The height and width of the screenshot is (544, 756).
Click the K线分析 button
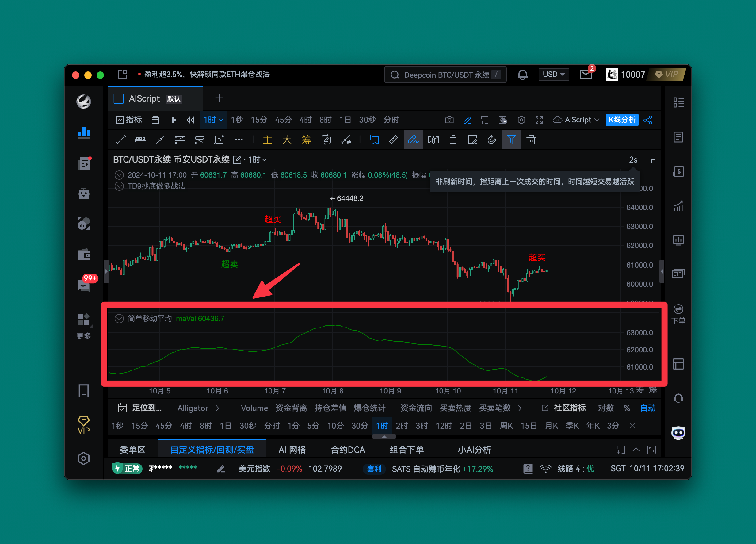(622, 120)
